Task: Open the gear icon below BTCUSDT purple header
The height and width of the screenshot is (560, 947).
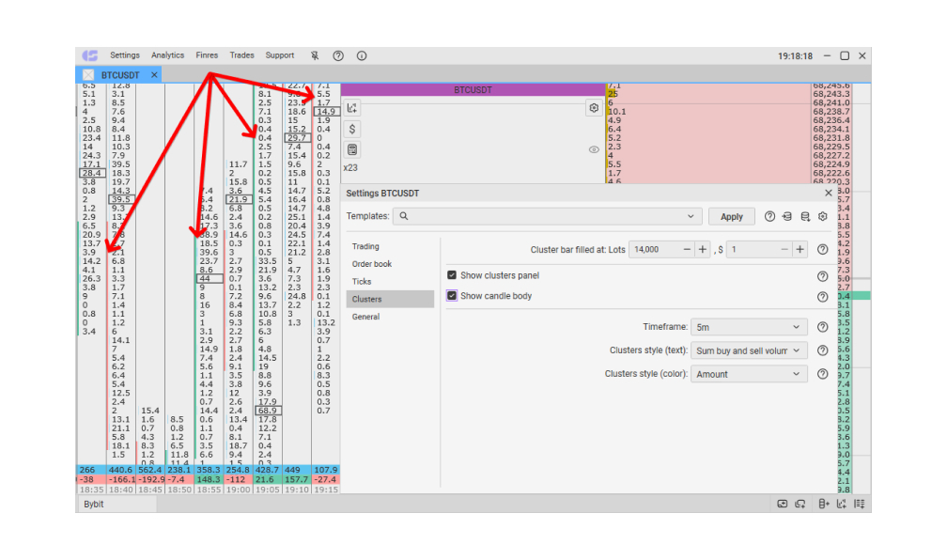Action: click(x=594, y=108)
